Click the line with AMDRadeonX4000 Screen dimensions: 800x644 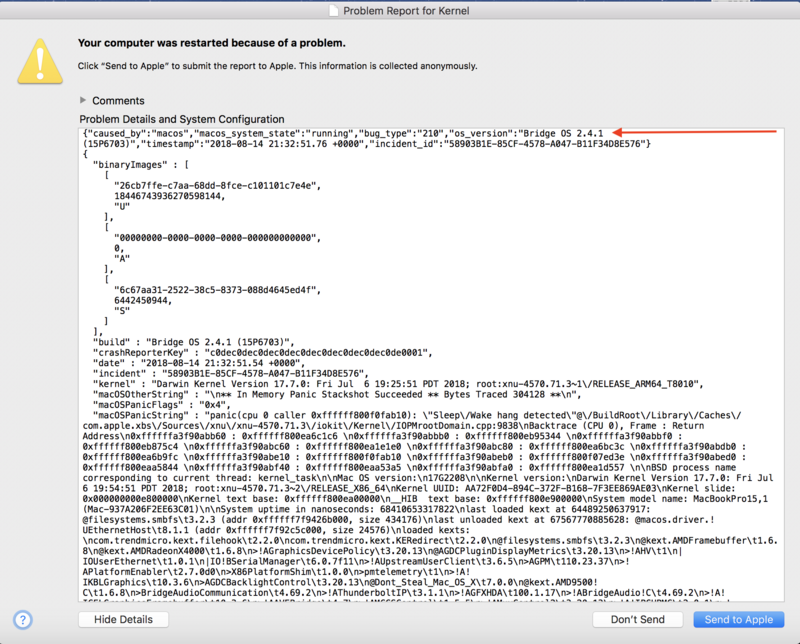[382, 551]
